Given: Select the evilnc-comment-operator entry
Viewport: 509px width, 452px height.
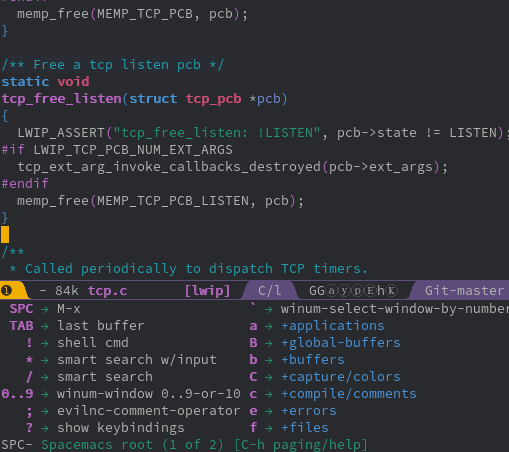Looking at the screenshot, I should pyautogui.click(x=133, y=411).
